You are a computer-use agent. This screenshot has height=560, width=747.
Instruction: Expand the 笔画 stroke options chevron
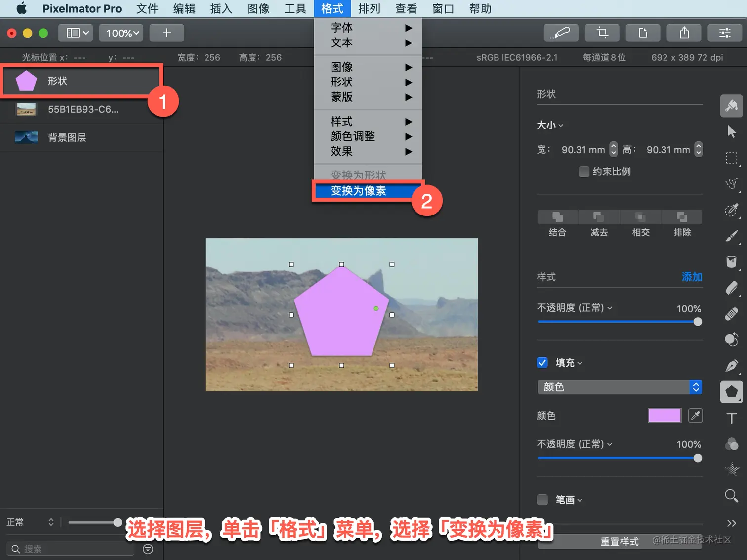(x=580, y=500)
